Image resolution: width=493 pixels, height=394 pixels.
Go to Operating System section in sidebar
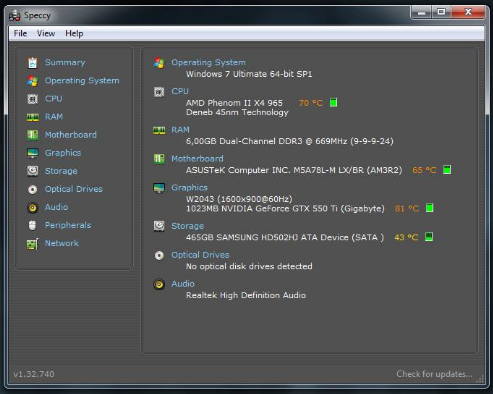82,80
